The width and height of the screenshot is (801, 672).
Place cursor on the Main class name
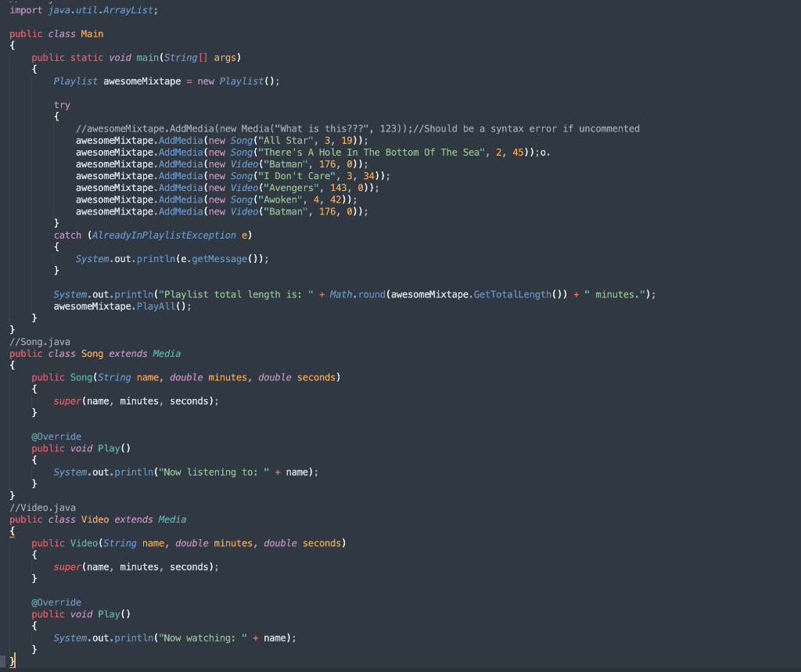pos(92,33)
